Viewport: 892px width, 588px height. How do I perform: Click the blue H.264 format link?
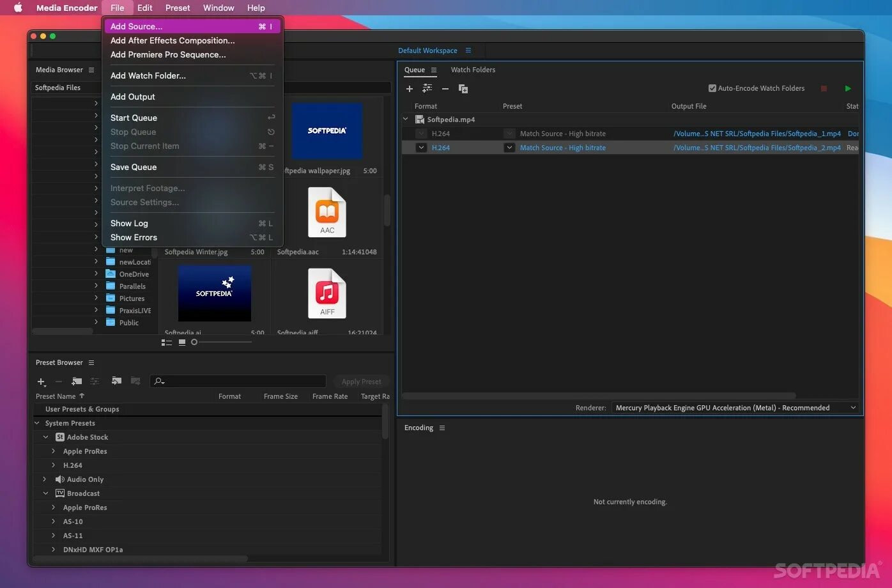point(441,148)
